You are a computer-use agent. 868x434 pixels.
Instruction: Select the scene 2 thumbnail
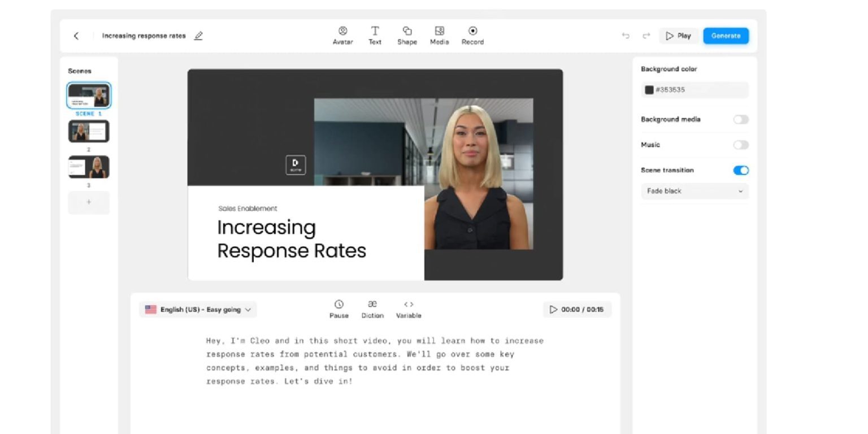(x=89, y=132)
